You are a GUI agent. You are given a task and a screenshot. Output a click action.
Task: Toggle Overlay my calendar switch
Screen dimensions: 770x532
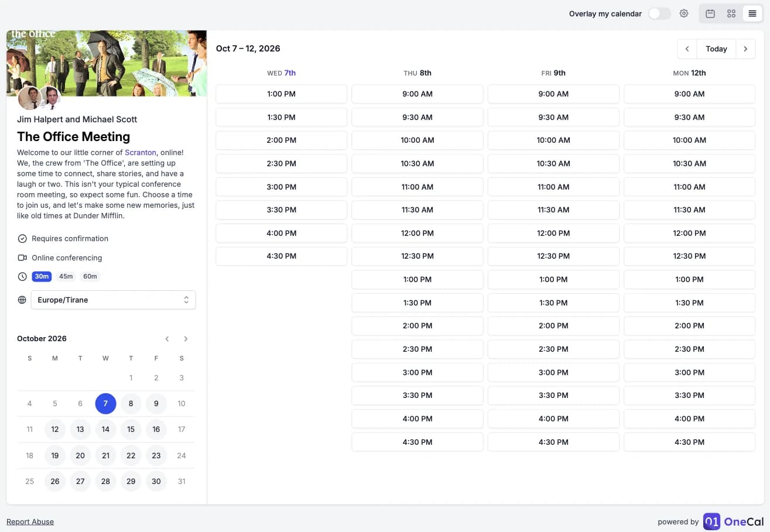coord(659,13)
